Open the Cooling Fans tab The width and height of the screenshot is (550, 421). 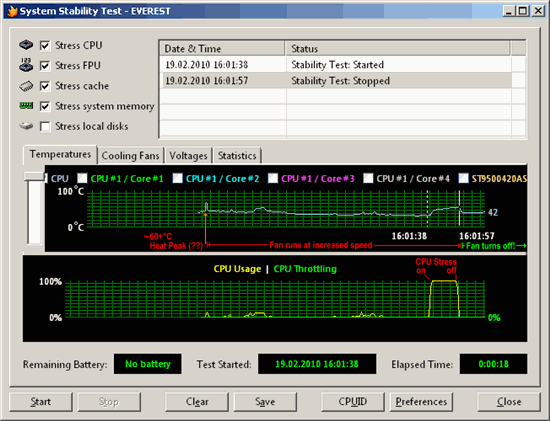[x=130, y=155]
